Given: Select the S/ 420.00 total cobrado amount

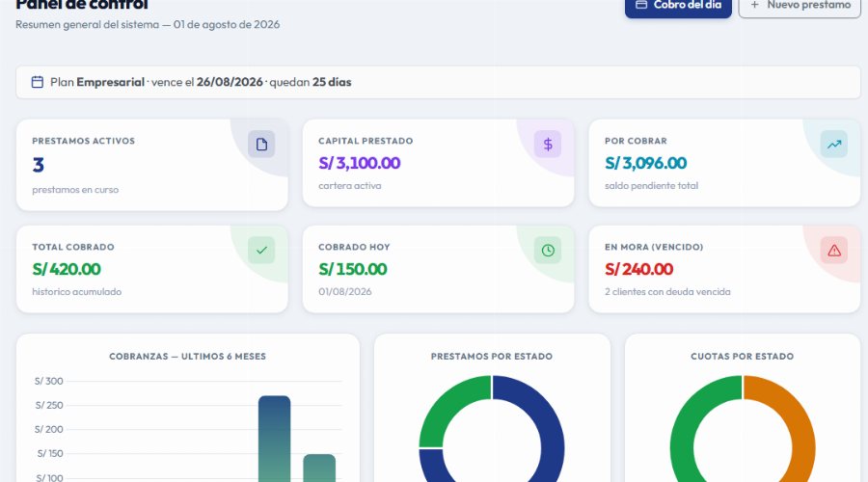Looking at the screenshot, I should pos(67,269).
